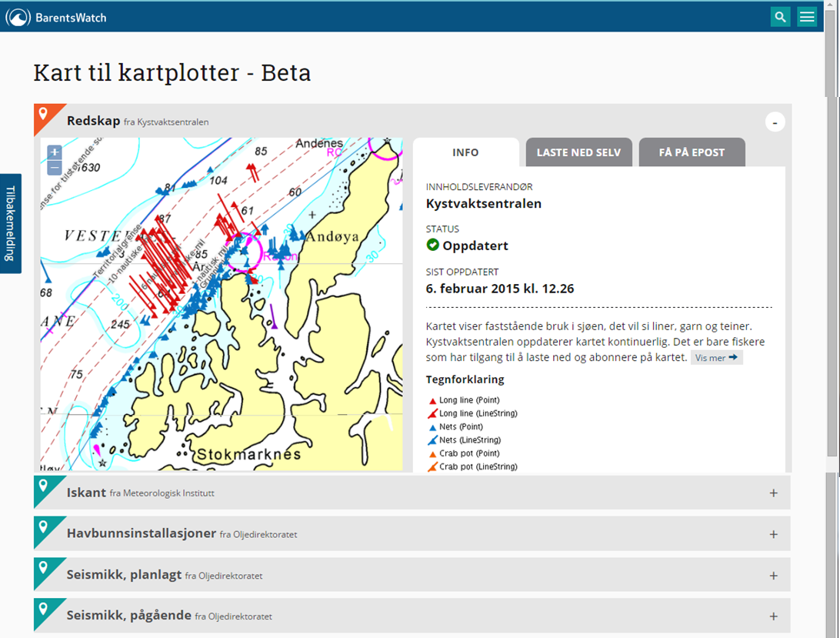Click the Vis mer button

point(716,358)
